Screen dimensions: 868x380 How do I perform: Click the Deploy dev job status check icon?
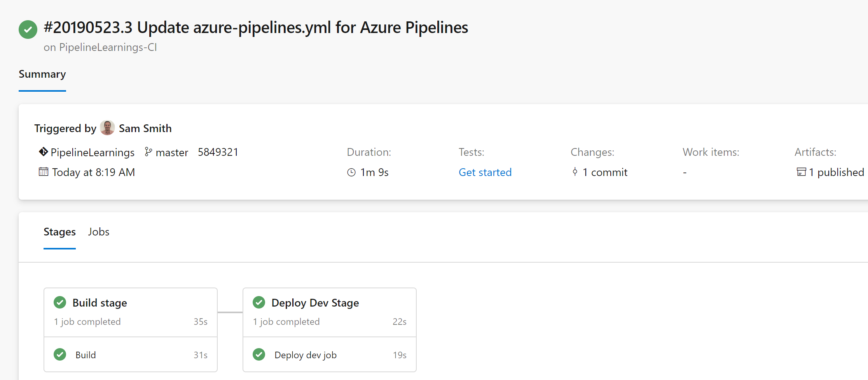click(259, 354)
